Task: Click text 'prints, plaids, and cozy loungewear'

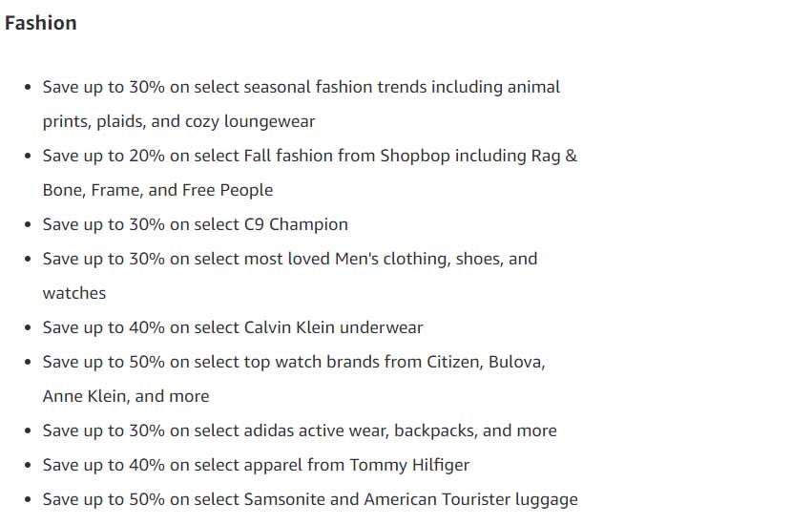Action: coord(178,121)
